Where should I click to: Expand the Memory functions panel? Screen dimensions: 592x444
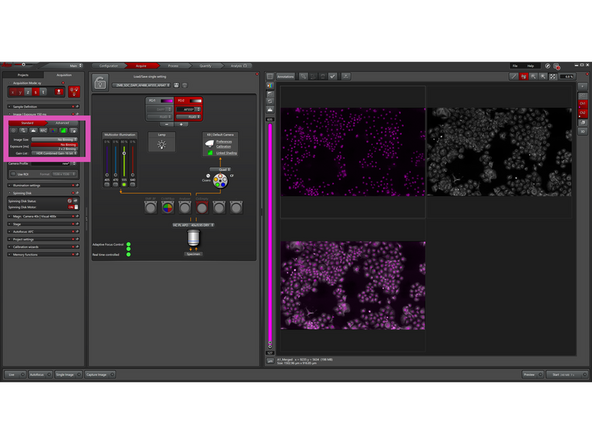tap(43, 254)
